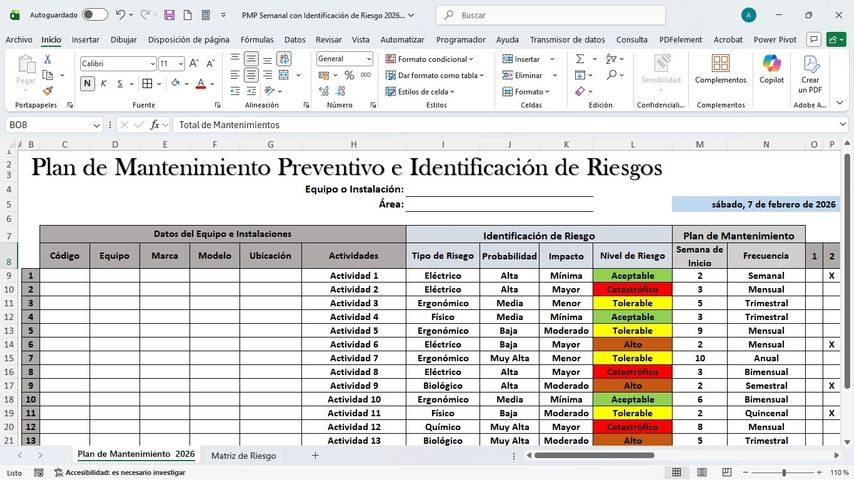This screenshot has height=480, width=854.
Task: Open the font name Calibri dropdown
Action: (x=152, y=64)
